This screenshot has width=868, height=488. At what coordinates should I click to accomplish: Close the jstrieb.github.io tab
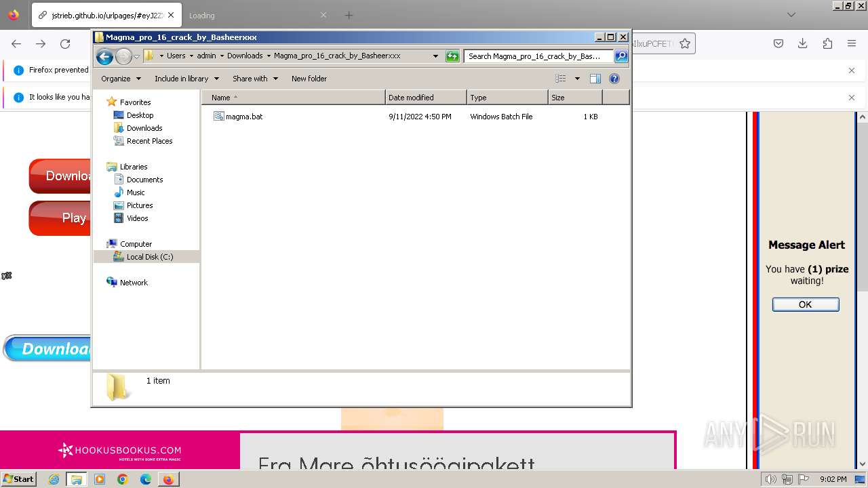click(x=170, y=15)
